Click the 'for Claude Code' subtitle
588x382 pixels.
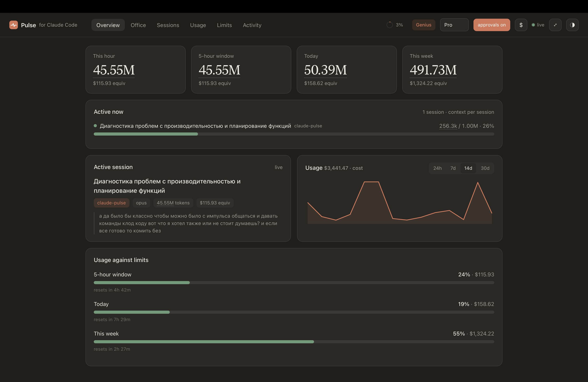(x=58, y=25)
